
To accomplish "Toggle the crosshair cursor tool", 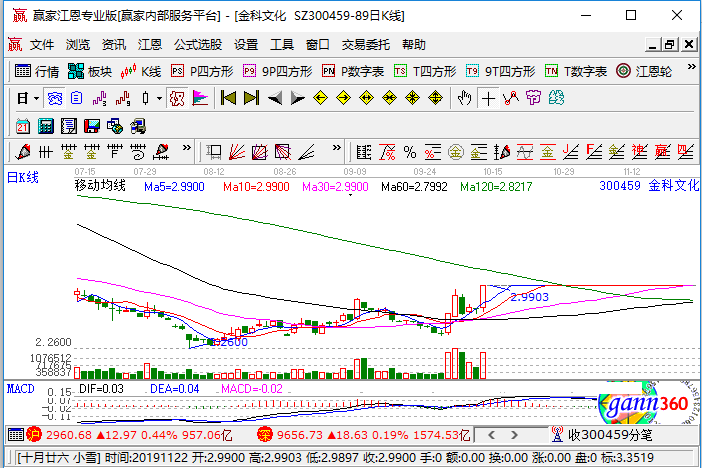I will [x=488, y=98].
